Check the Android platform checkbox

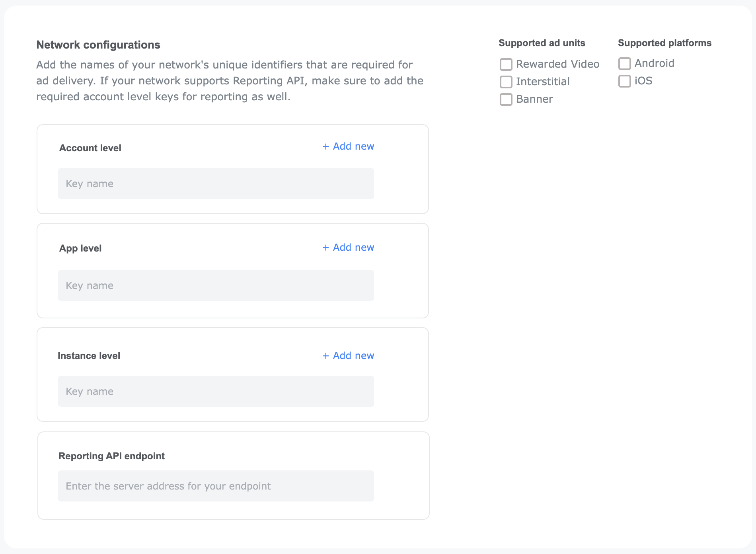pos(624,63)
